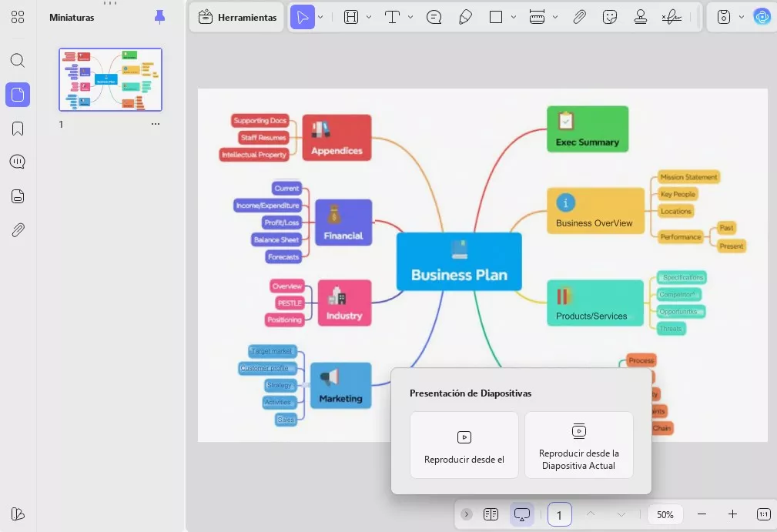The image size is (777, 532).
Task: Open the home grid icon in sidebar
Action: click(18, 18)
